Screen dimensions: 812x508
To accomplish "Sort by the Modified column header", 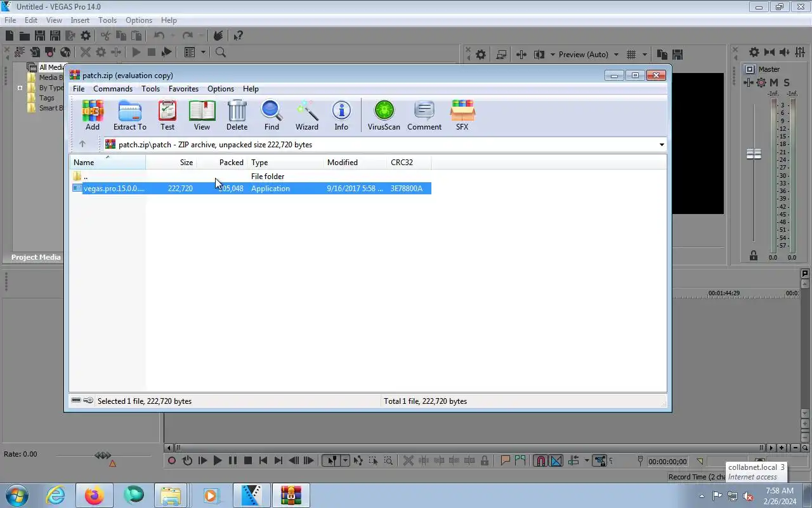I will pos(355,163).
